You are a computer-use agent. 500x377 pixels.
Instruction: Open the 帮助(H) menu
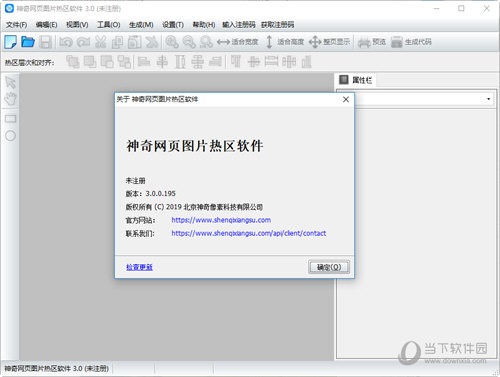pyautogui.click(x=204, y=25)
